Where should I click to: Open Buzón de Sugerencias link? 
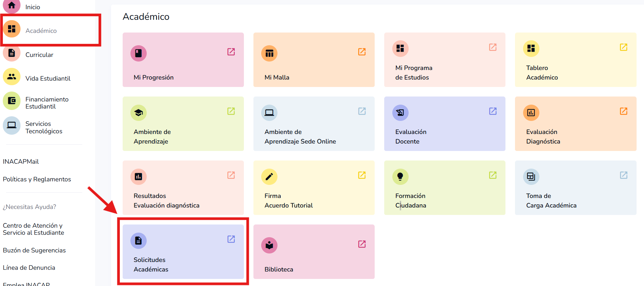[x=34, y=250]
